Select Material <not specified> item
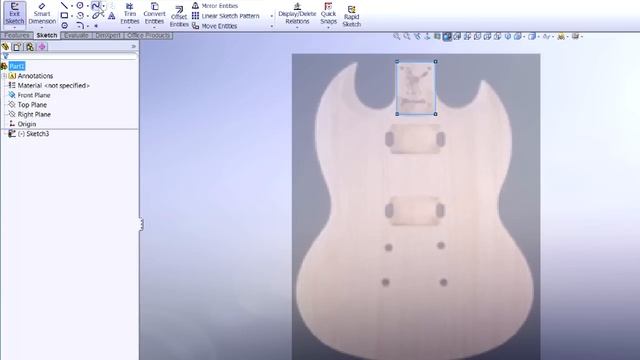This screenshot has height=360, width=640. [x=53, y=85]
